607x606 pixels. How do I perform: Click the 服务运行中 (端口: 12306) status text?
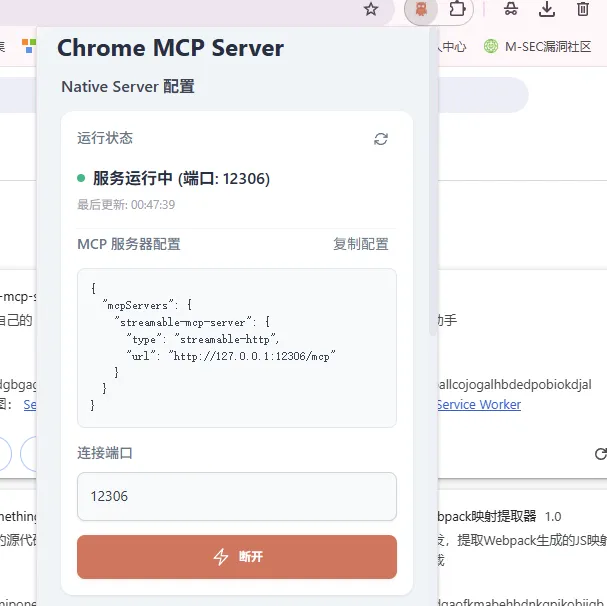tap(181, 179)
